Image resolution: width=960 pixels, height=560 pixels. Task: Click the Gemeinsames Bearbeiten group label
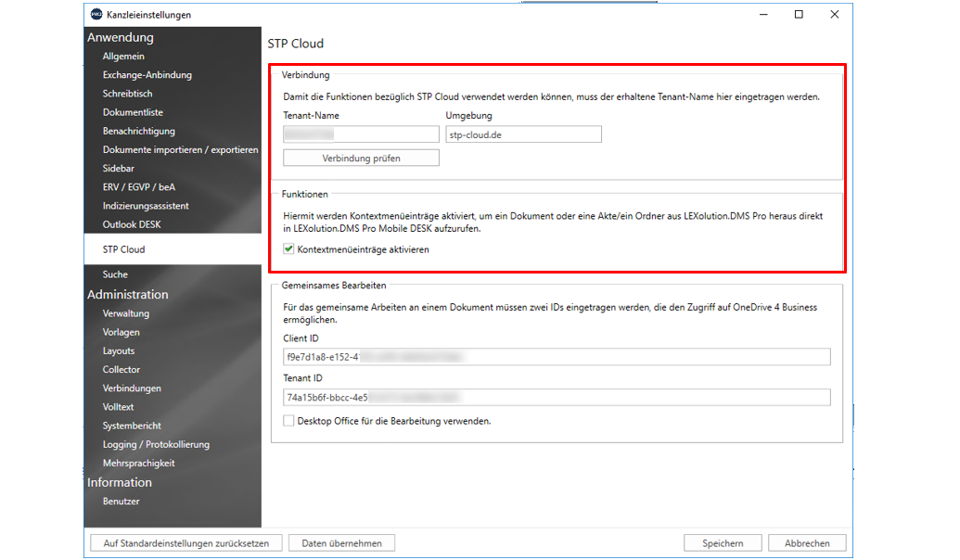tap(334, 286)
